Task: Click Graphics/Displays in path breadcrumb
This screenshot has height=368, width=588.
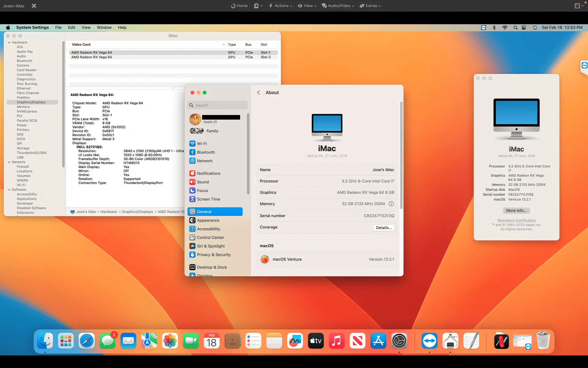Action: pyautogui.click(x=137, y=212)
